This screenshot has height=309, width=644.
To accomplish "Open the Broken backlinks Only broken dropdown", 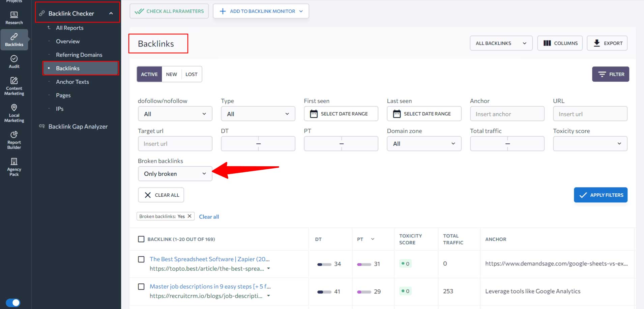I will pyautogui.click(x=175, y=173).
